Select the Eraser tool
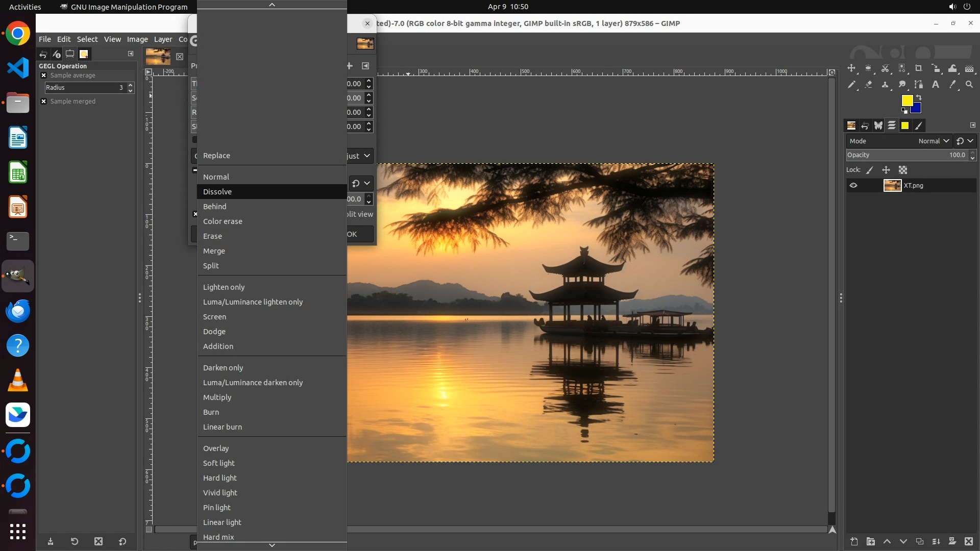The width and height of the screenshot is (980, 551). (868, 85)
